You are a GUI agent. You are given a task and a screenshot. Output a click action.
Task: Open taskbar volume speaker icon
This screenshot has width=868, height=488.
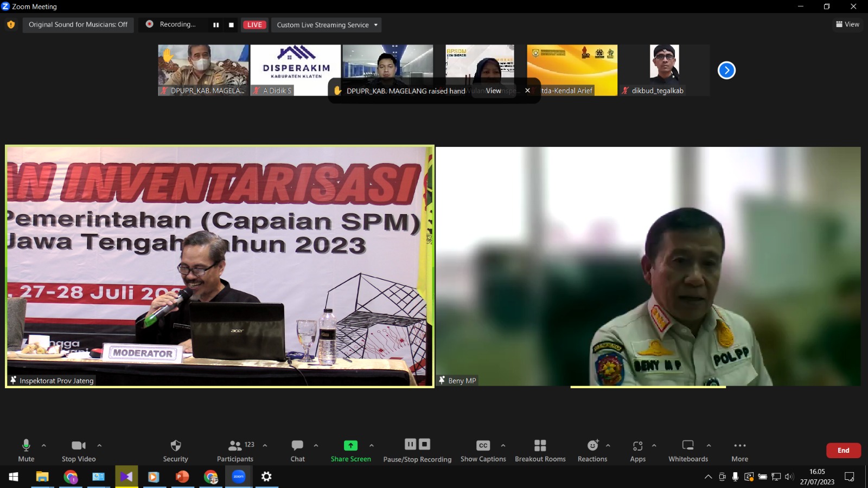tap(789, 477)
